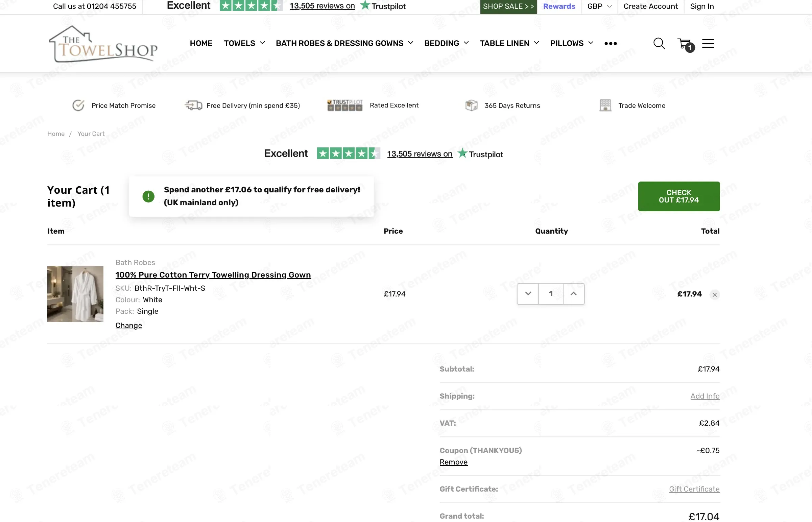The height and width of the screenshot is (522, 812).
Task: Go to the Home menu item
Action: (x=201, y=43)
